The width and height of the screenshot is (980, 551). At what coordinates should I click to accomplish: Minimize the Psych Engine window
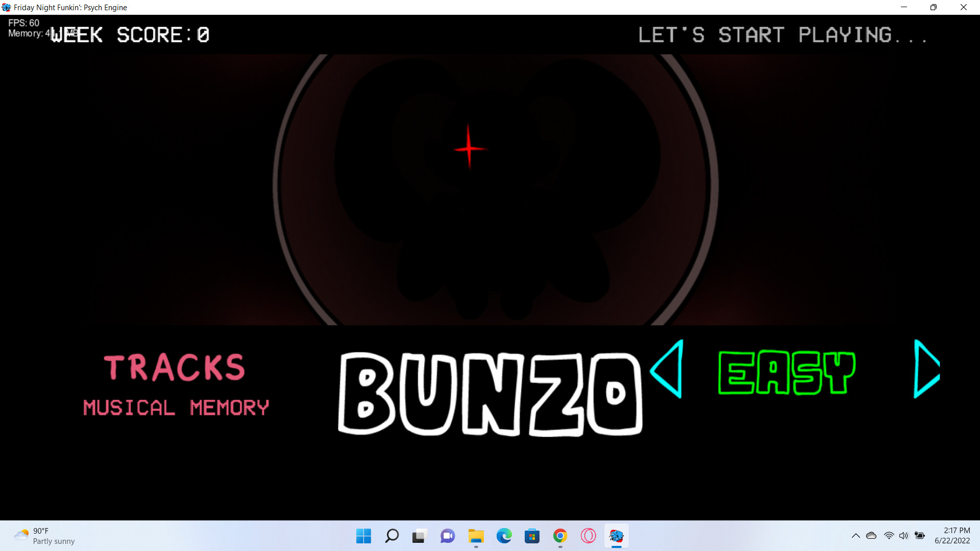click(904, 7)
